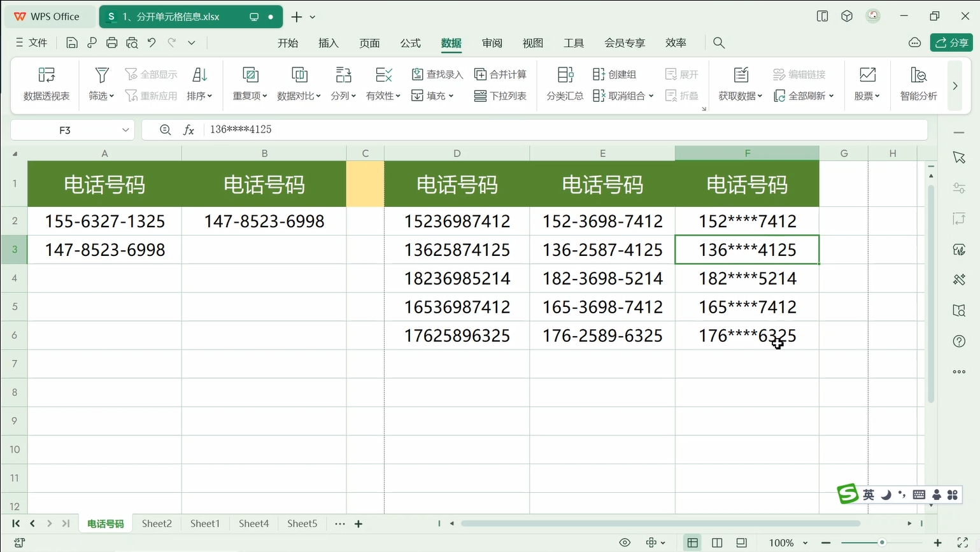Click the save icon in quick access toolbar

72,43
